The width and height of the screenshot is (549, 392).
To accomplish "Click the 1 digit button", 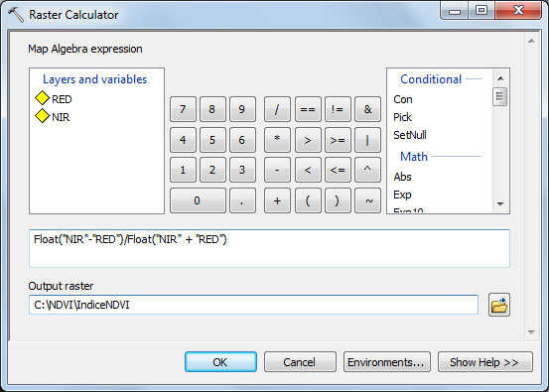I will [x=183, y=170].
